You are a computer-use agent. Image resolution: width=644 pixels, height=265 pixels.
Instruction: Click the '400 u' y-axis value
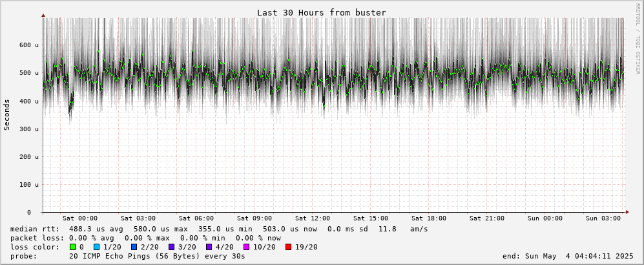(x=29, y=101)
